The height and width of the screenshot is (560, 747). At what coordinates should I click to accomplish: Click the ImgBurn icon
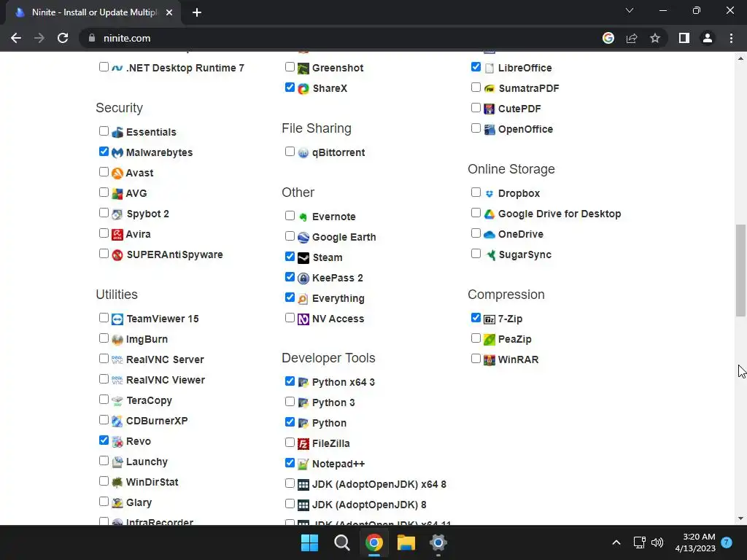(x=117, y=340)
